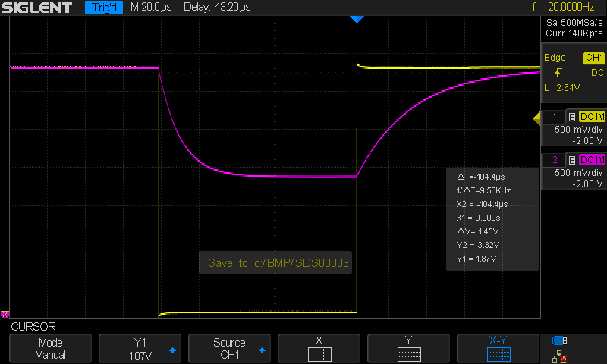Select the X-Y cursor type button

(x=498, y=349)
